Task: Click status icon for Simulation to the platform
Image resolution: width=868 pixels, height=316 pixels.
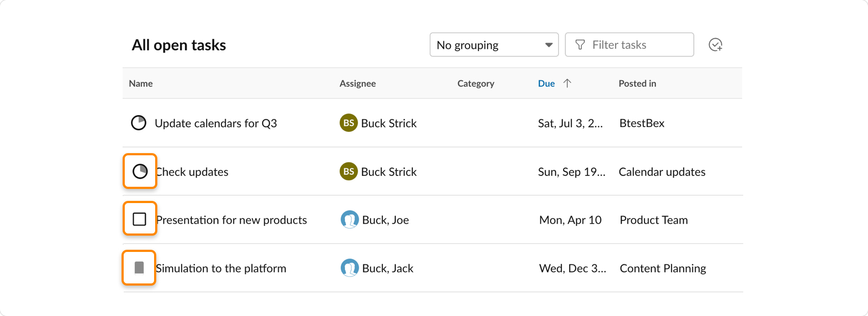Action: (x=139, y=268)
